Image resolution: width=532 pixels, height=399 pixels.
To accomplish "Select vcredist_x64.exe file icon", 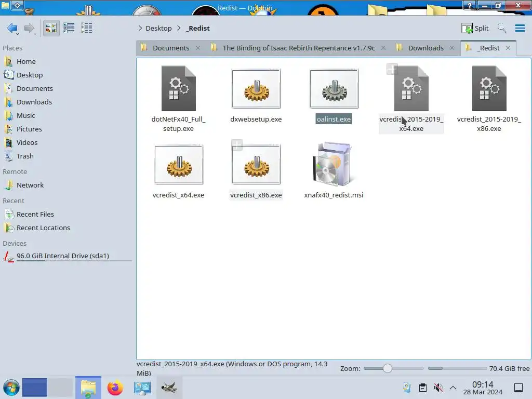I will [179, 165].
